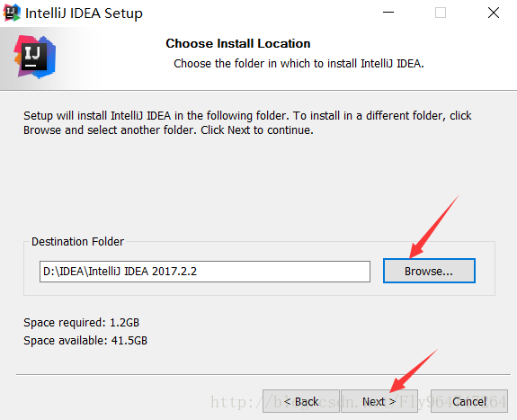The height and width of the screenshot is (420, 517).
Task: Continue installation with the Next button
Action: [379, 401]
